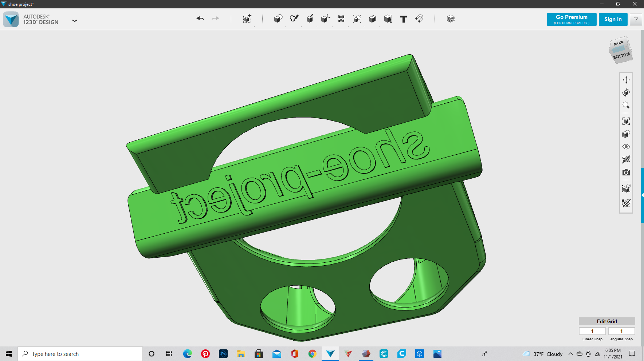Take a screenshot using the camera icon
The image size is (644, 361).
(x=626, y=172)
